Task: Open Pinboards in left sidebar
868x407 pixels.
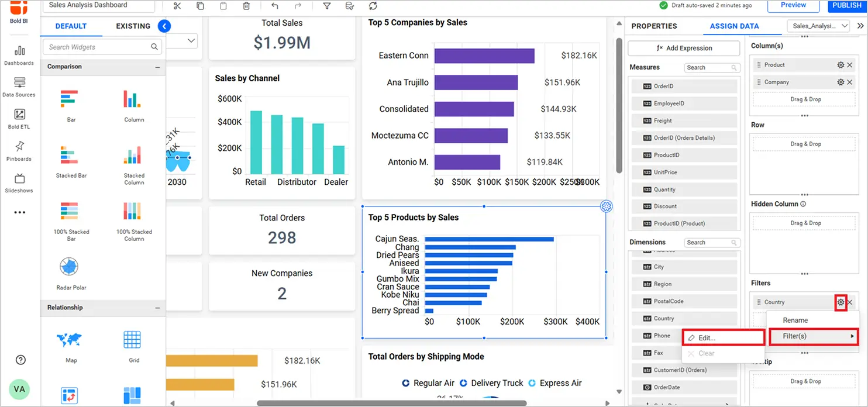Action: coord(19,151)
